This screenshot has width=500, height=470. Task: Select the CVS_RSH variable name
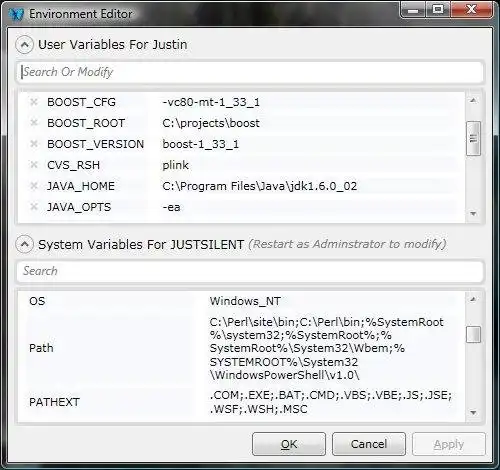point(73,165)
